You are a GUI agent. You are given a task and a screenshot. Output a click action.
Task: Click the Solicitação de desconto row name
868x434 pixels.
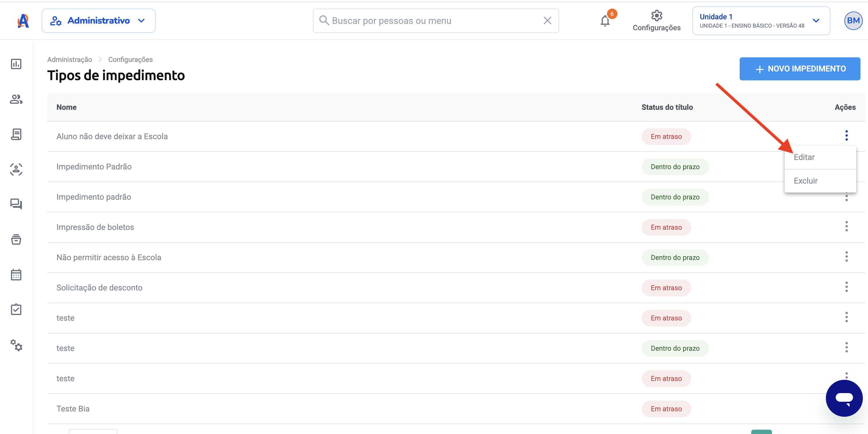point(99,288)
